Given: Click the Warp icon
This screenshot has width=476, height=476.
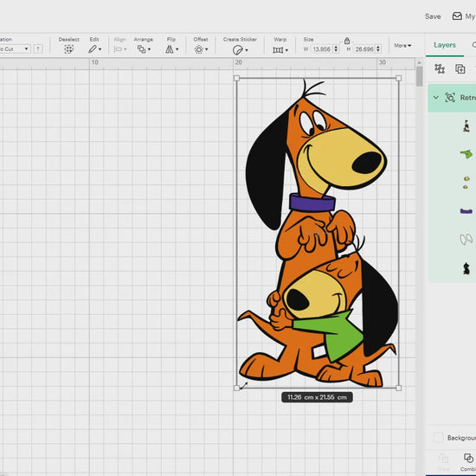Looking at the screenshot, I should [x=278, y=50].
